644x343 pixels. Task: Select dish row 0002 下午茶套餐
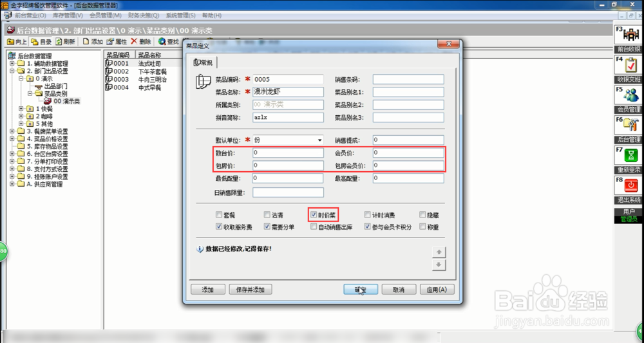pos(137,71)
